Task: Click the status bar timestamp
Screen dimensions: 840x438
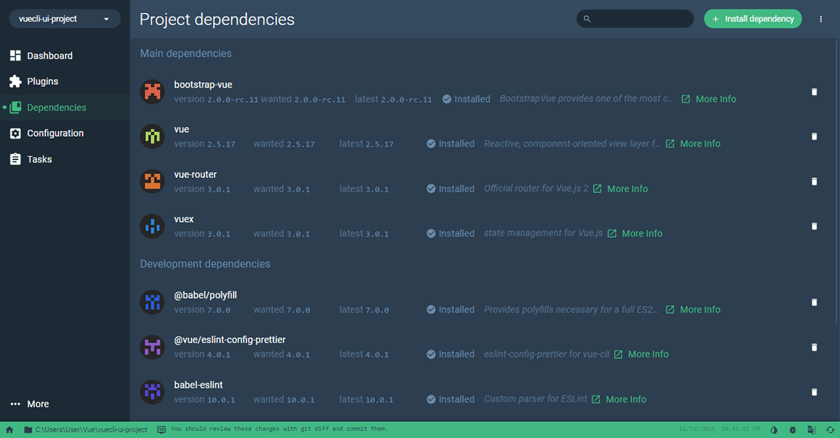Action: point(719,429)
